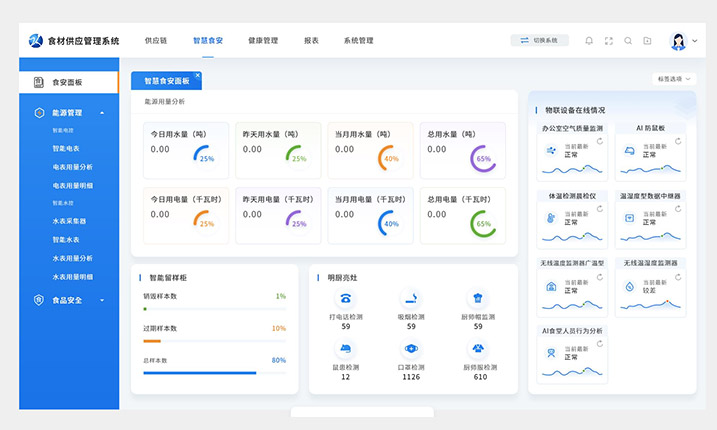Close the 智慧食安面板 tab

click(198, 75)
